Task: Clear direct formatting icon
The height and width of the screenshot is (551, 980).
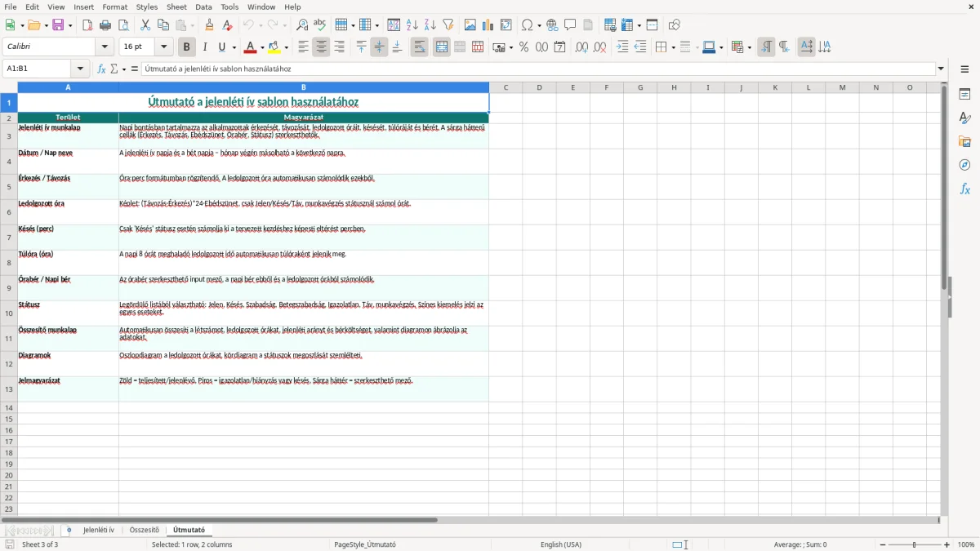Action: (228, 25)
